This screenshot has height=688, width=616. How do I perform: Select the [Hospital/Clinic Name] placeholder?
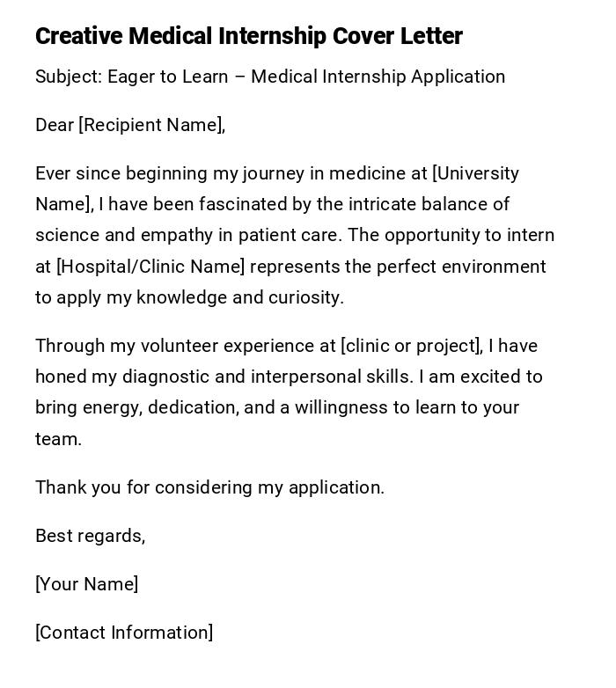pos(150,267)
